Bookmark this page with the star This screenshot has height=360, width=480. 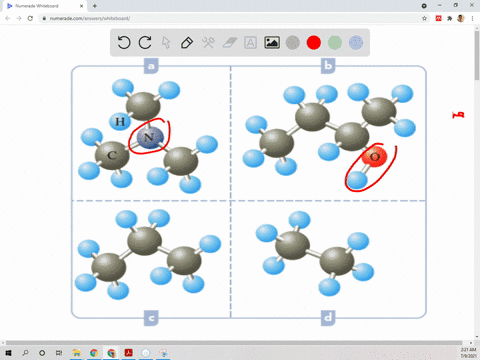coord(424,18)
